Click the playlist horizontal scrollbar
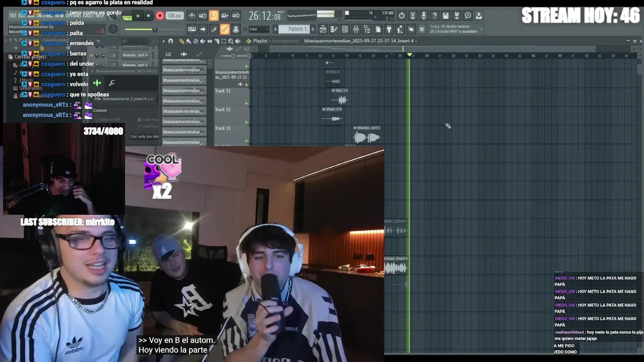The width and height of the screenshot is (644, 362). pos(433,49)
